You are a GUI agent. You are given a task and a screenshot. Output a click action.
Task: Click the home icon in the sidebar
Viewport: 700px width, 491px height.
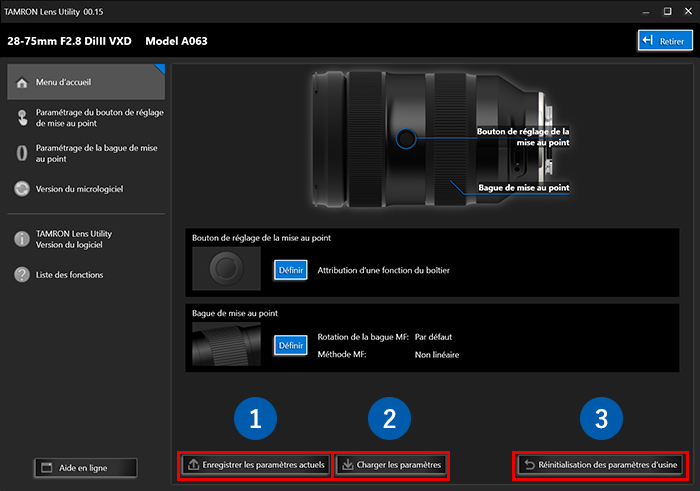click(x=22, y=83)
